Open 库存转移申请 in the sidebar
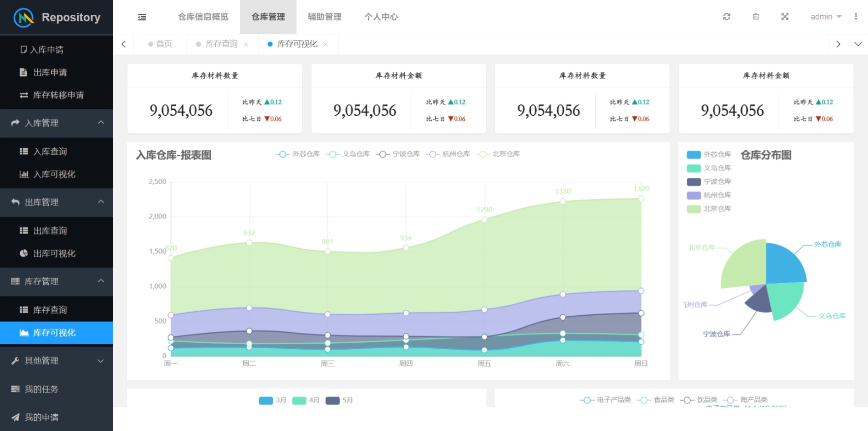Screen dimensions: 868x431 pyautogui.click(x=56, y=95)
